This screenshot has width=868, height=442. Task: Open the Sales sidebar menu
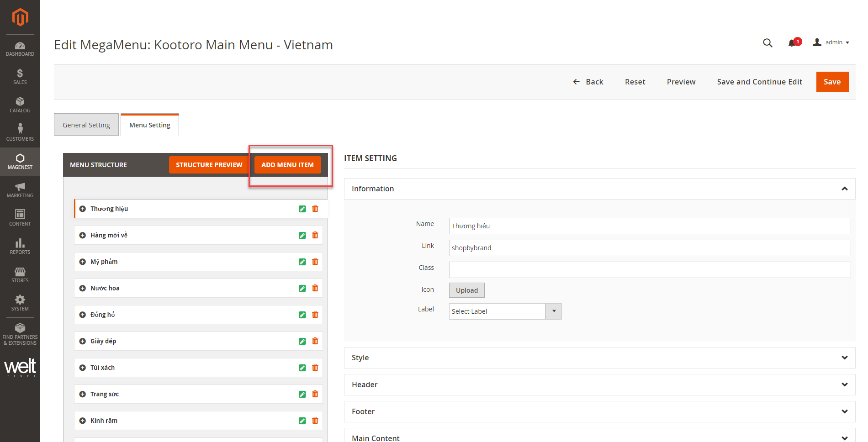pyautogui.click(x=20, y=77)
